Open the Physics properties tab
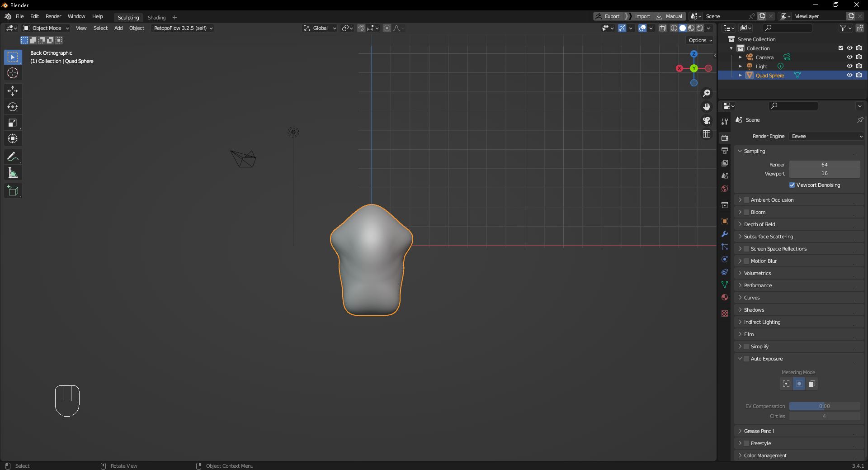The image size is (868, 470). click(x=725, y=259)
